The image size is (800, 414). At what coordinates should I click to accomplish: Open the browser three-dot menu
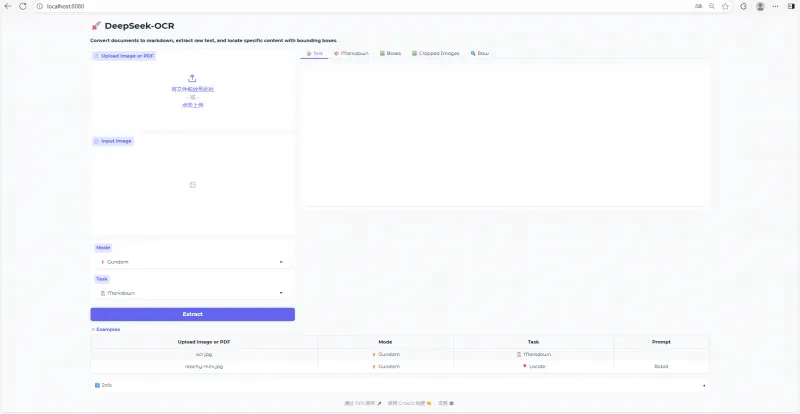[776, 6]
